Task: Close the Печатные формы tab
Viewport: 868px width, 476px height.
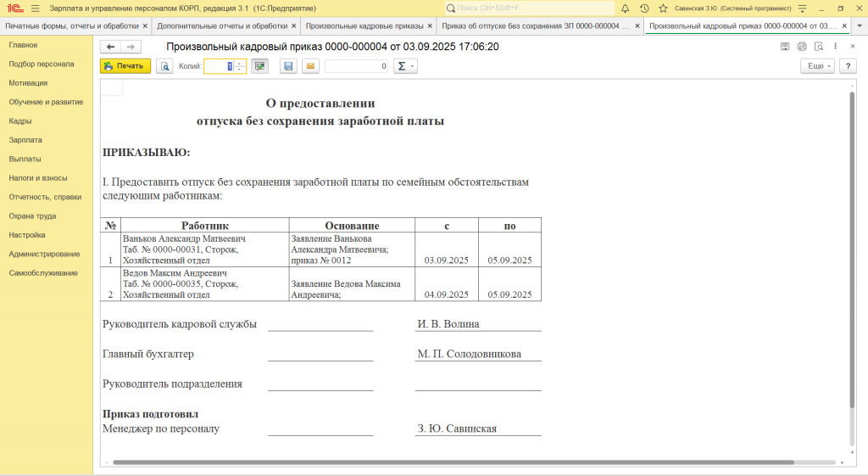Action: [145, 26]
